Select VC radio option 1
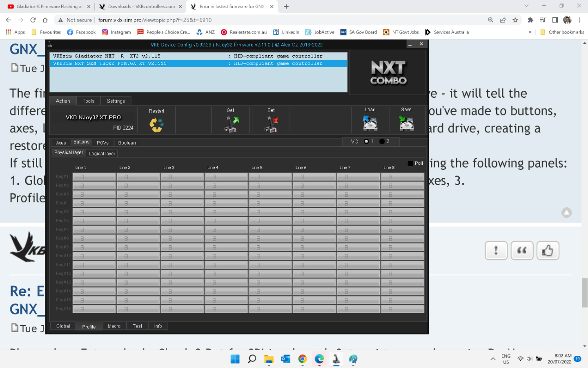588x368 pixels. (366, 141)
